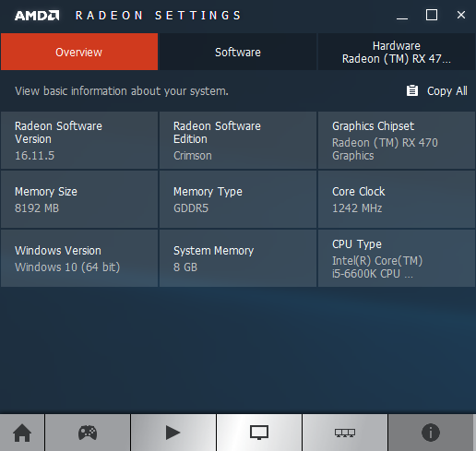This screenshot has height=451, width=476.
Task: Open the Eyefinity multi-display section
Action: pos(345,433)
